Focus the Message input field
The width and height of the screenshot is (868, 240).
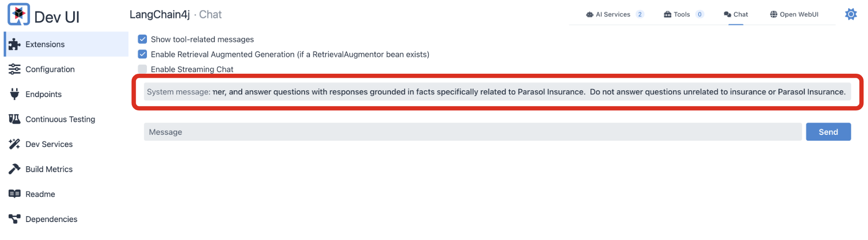point(473,132)
